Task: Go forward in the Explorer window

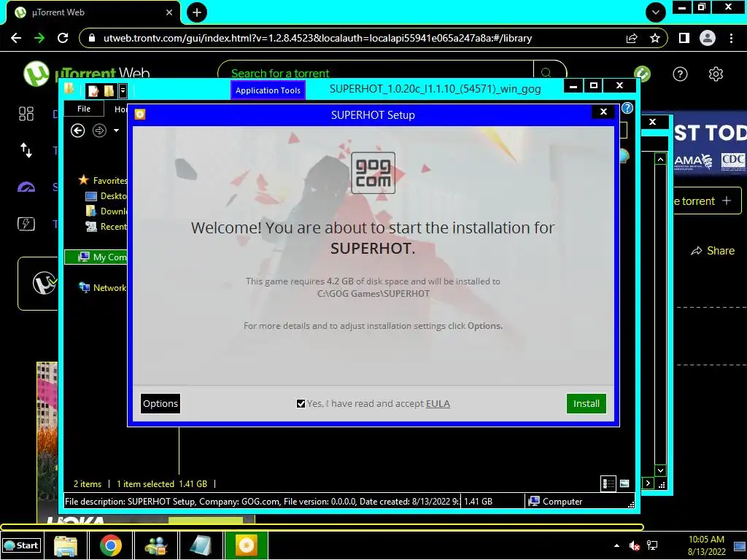Action: point(99,131)
